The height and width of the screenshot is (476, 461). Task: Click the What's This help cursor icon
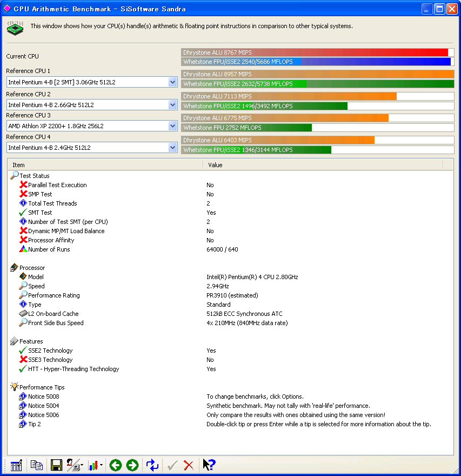[209, 465]
